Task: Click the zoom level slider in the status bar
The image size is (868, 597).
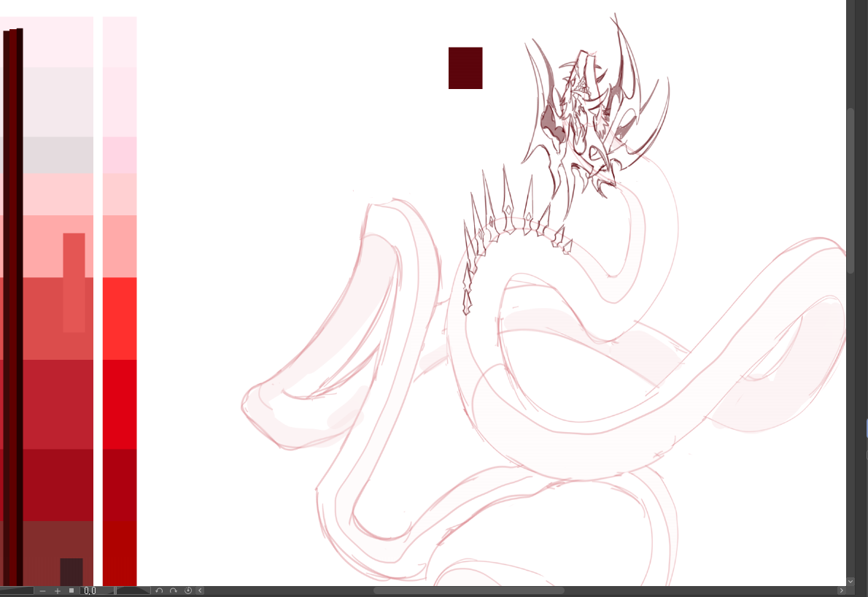Action: [17, 590]
